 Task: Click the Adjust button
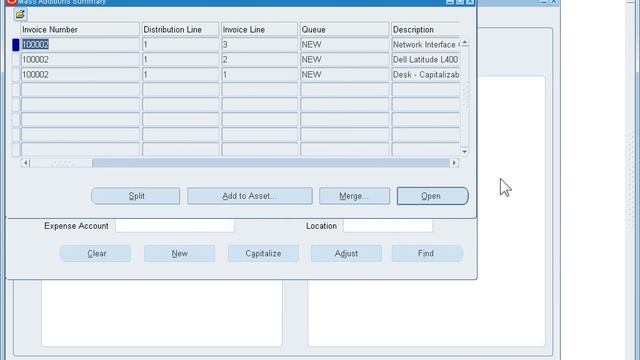(346, 253)
